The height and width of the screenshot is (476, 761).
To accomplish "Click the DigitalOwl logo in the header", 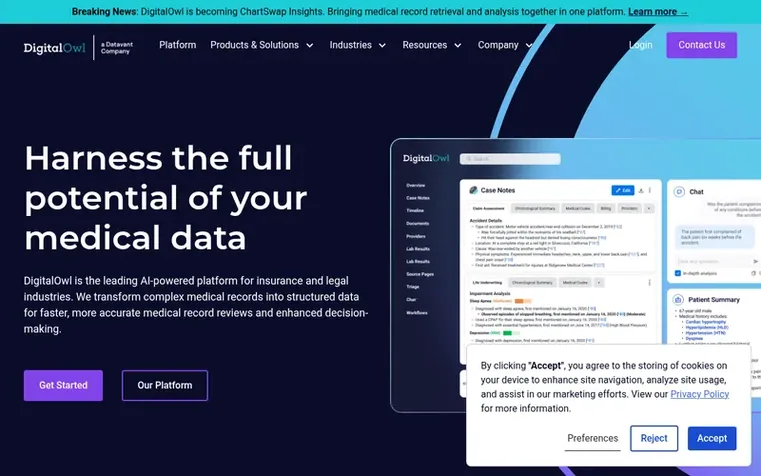I will [54, 48].
